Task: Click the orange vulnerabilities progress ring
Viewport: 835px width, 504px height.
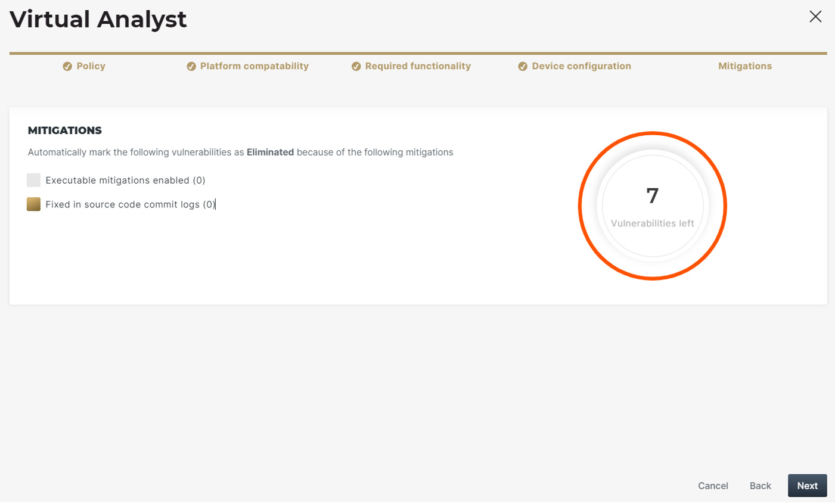Action: 653,133
